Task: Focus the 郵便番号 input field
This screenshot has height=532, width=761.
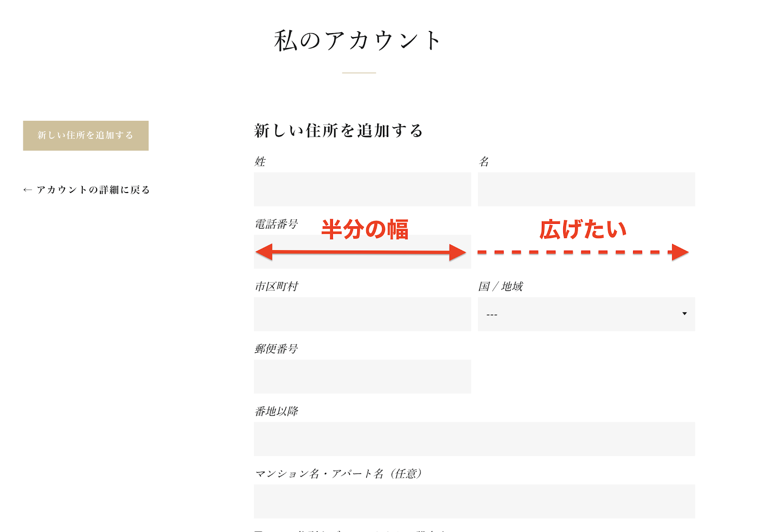Action: pyautogui.click(x=362, y=376)
